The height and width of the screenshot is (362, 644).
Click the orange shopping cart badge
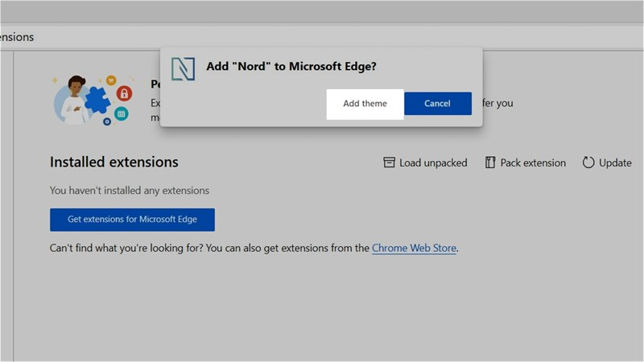(x=111, y=80)
